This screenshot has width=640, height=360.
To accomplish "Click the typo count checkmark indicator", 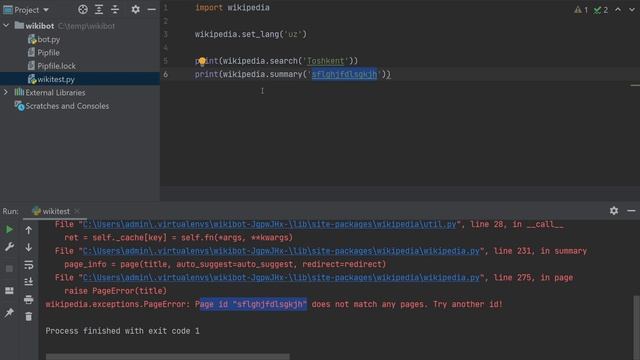I will (600, 10).
